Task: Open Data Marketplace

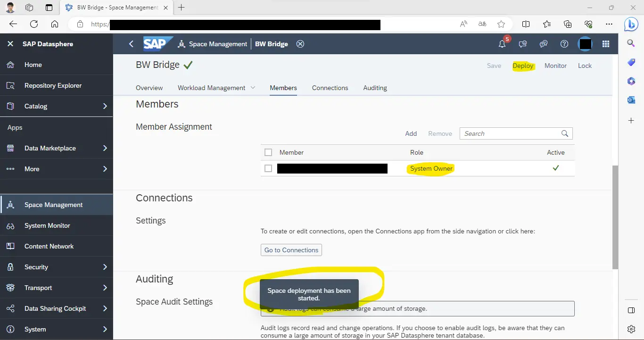Action: 57,148
